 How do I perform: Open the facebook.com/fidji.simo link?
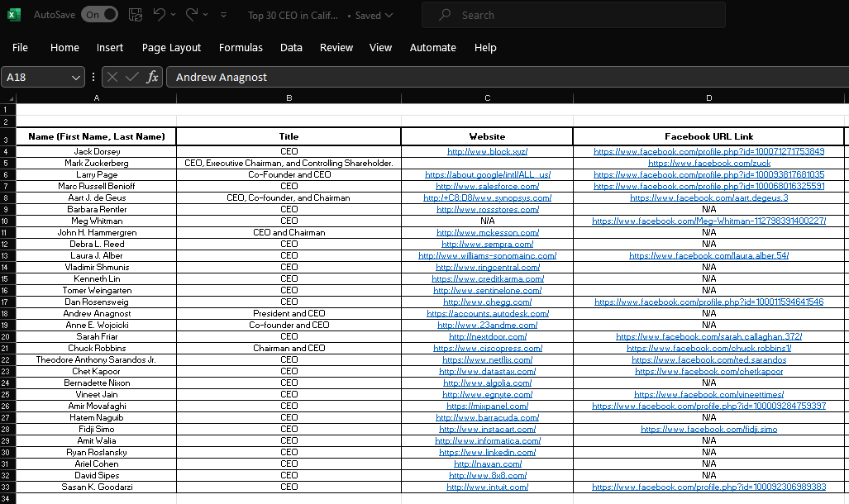point(708,430)
